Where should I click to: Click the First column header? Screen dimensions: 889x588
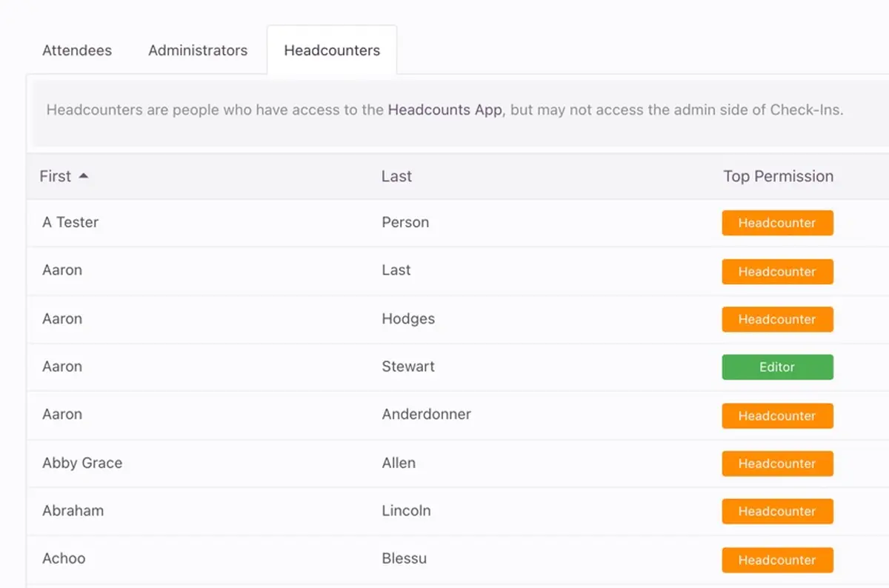[56, 176]
